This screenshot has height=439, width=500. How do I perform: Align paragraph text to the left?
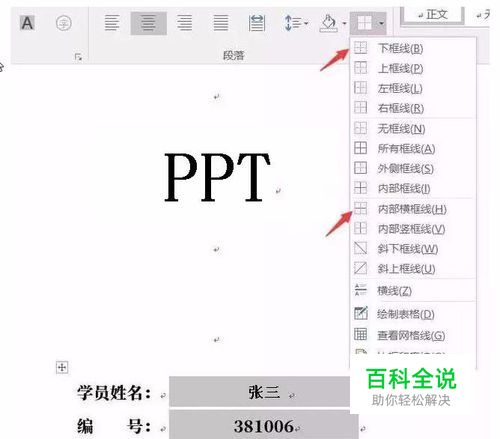pos(112,23)
